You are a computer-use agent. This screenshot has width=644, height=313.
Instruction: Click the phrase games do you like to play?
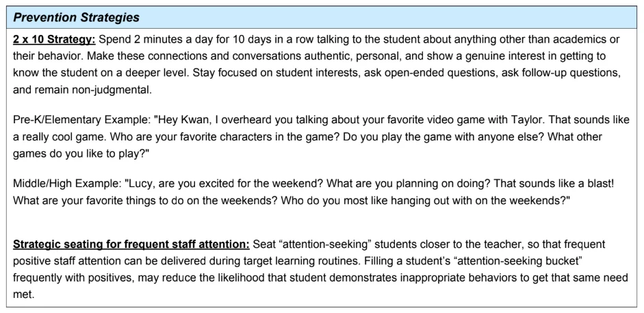click(x=81, y=153)
